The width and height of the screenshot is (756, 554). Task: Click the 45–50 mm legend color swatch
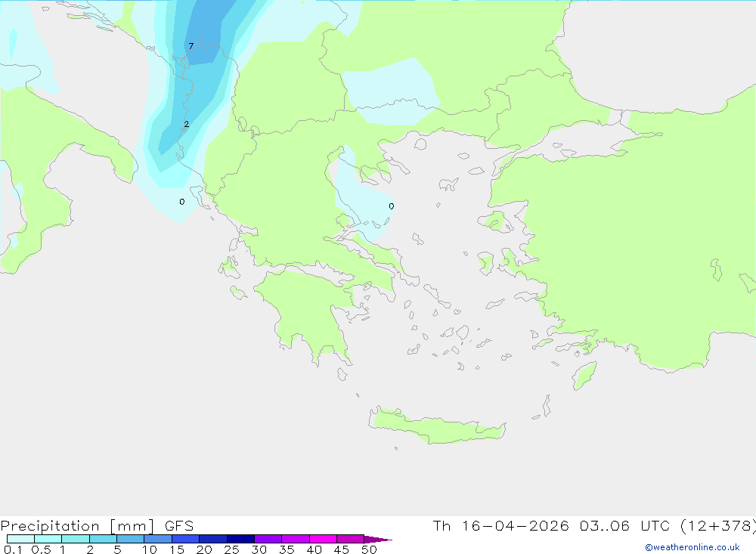[x=351, y=539]
